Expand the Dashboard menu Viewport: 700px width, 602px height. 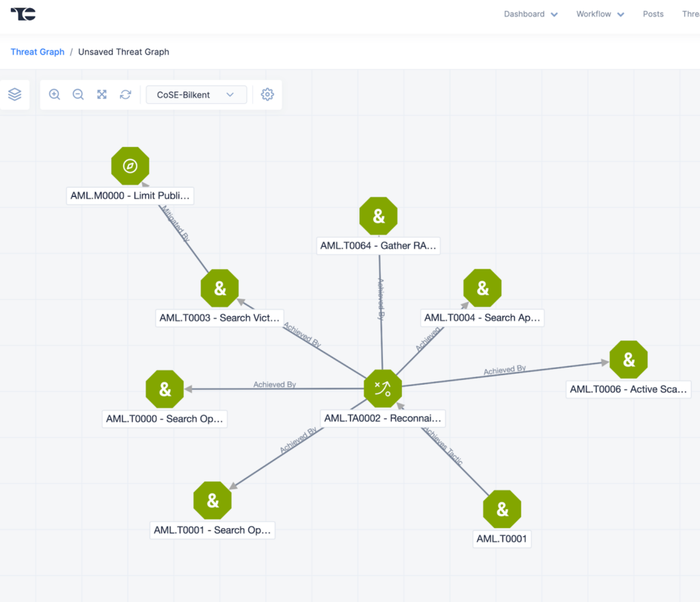[x=530, y=14]
